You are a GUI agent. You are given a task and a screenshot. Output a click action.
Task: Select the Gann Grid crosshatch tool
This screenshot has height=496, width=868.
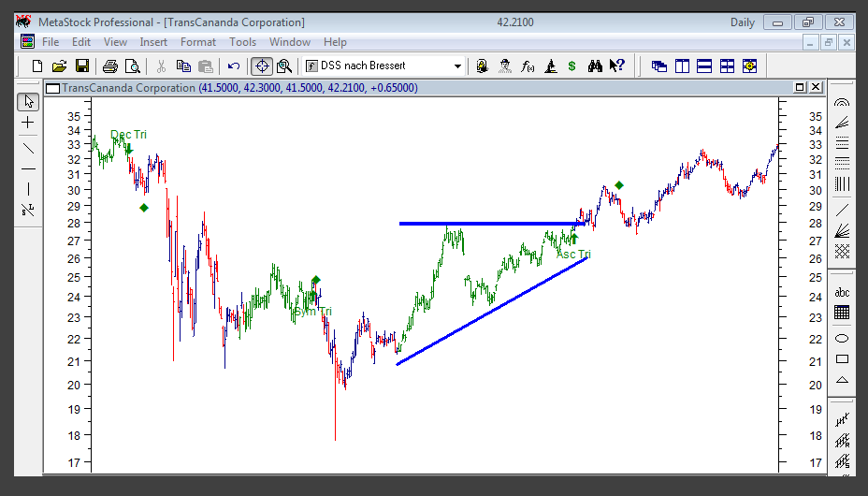842,252
